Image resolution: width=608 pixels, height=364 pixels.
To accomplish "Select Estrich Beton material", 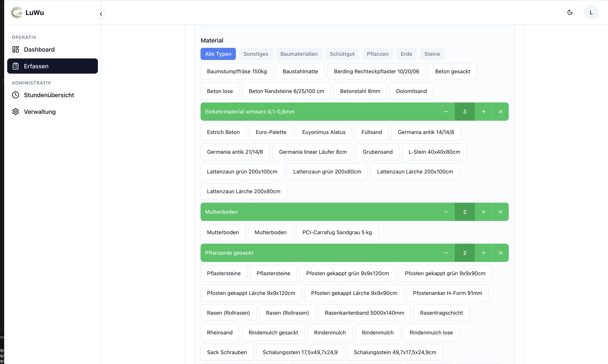I will click(x=223, y=132).
